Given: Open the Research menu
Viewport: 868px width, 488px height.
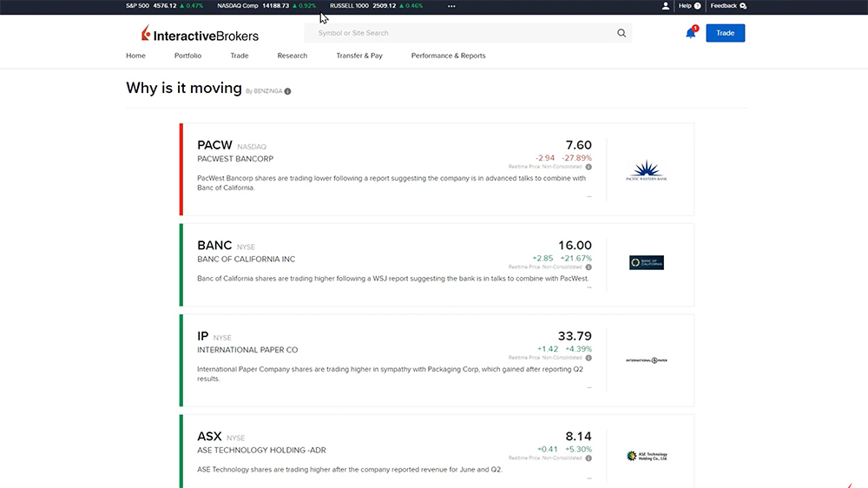Looking at the screenshot, I should point(293,56).
